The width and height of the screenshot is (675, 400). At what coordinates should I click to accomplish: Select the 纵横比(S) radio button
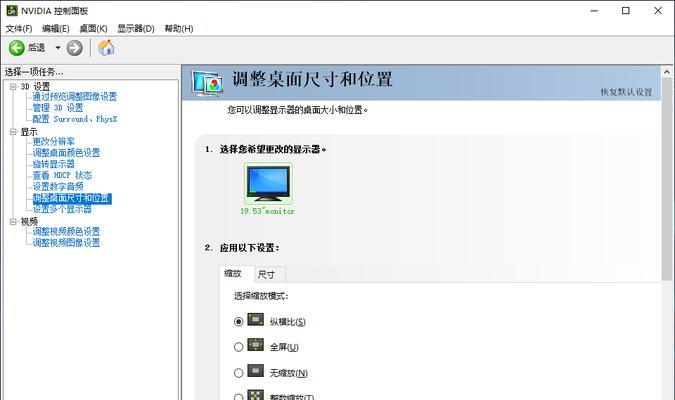238,322
